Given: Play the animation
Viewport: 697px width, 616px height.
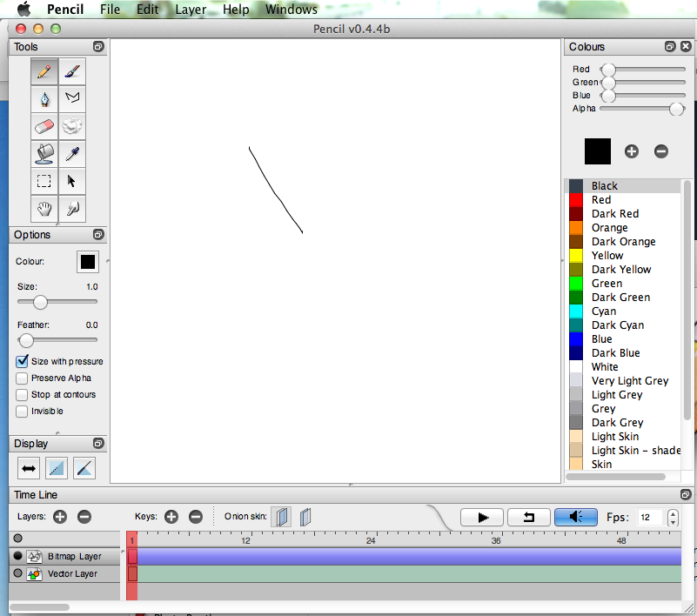Looking at the screenshot, I should click(x=481, y=517).
